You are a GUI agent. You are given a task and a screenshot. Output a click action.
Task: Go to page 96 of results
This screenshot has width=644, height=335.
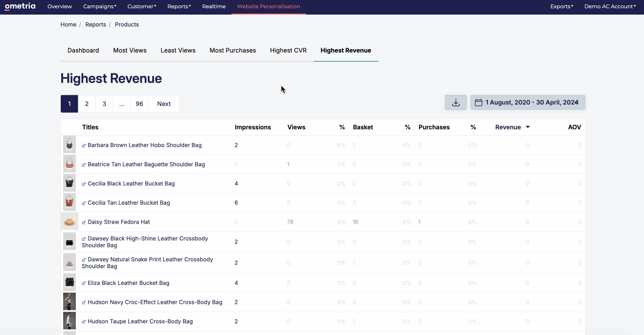pos(139,104)
